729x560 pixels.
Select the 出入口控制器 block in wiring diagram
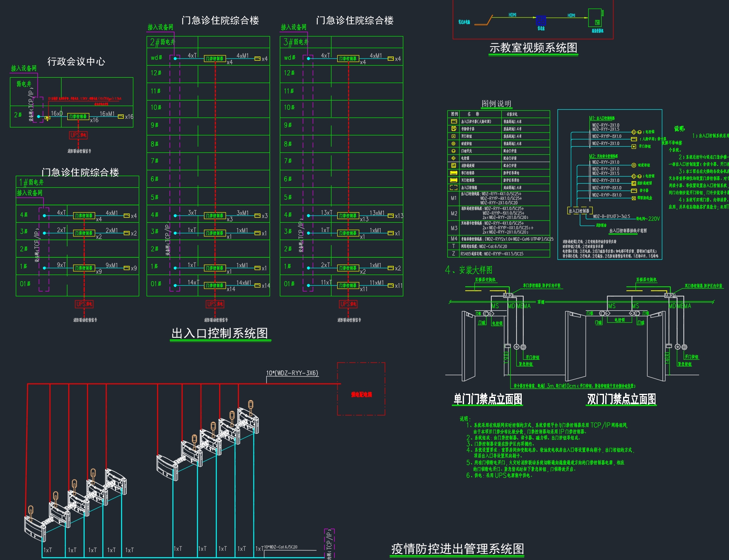(580, 211)
